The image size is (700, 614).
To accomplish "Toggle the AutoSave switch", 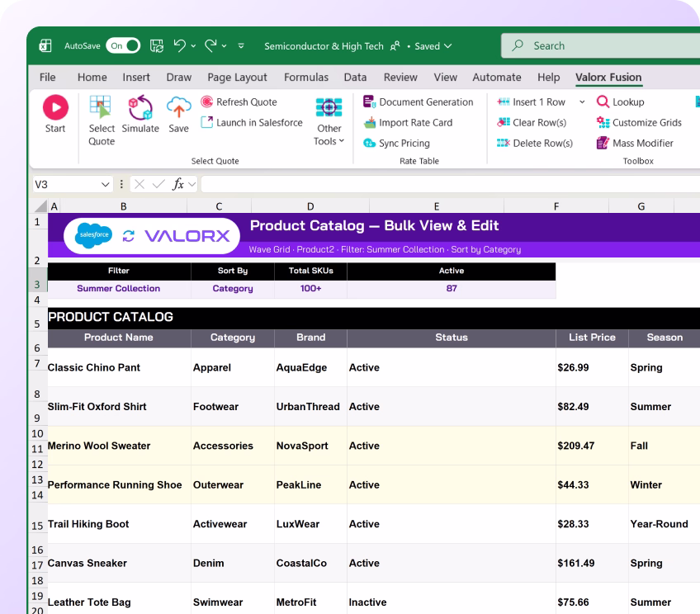I will pyautogui.click(x=123, y=45).
